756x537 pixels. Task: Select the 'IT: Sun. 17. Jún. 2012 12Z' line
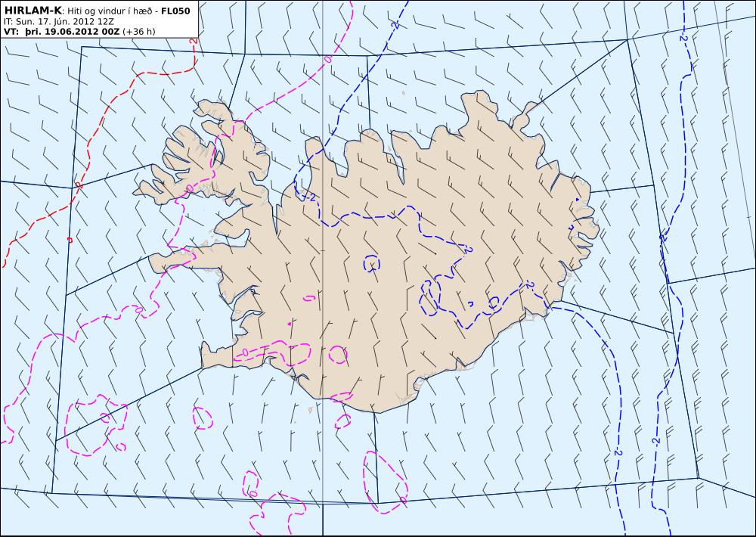tap(58, 22)
